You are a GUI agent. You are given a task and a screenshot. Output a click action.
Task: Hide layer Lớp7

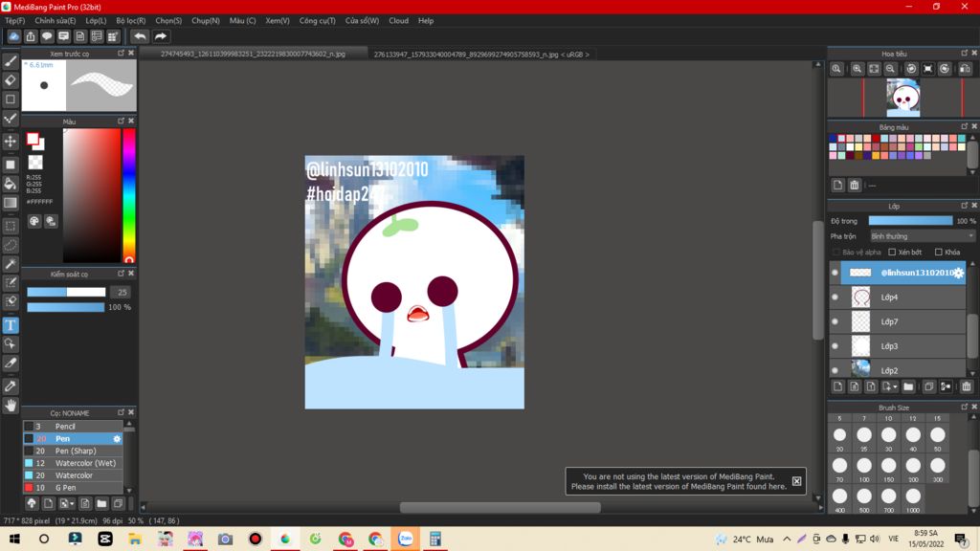tap(835, 321)
